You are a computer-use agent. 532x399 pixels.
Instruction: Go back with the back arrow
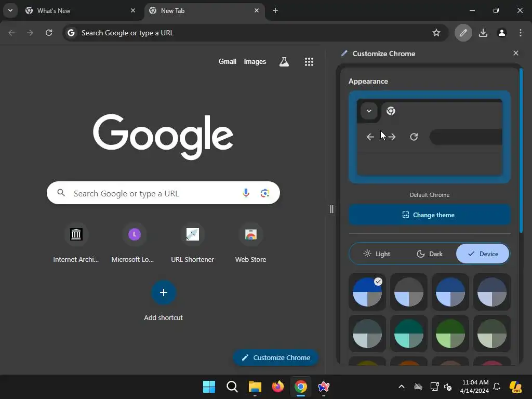tap(11, 33)
